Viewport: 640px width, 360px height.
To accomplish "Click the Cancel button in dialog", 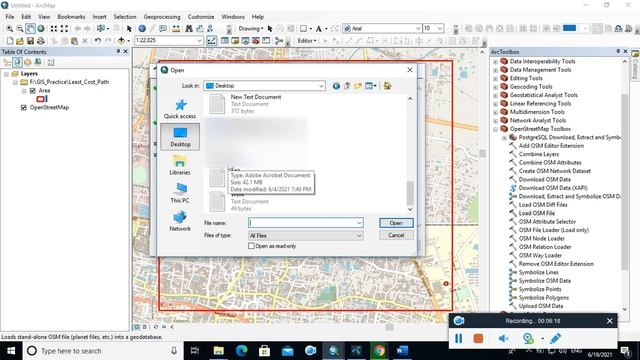I will coord(396,235).
